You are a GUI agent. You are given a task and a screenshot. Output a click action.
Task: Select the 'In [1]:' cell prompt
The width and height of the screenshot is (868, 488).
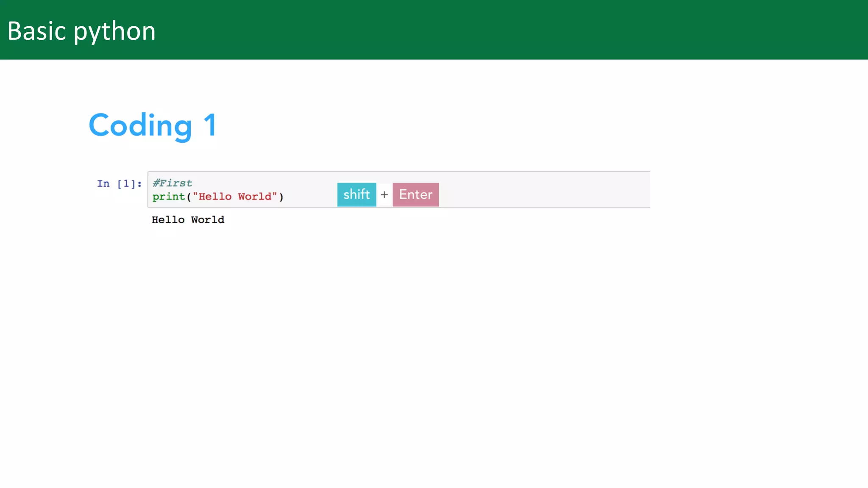point(119,183)
